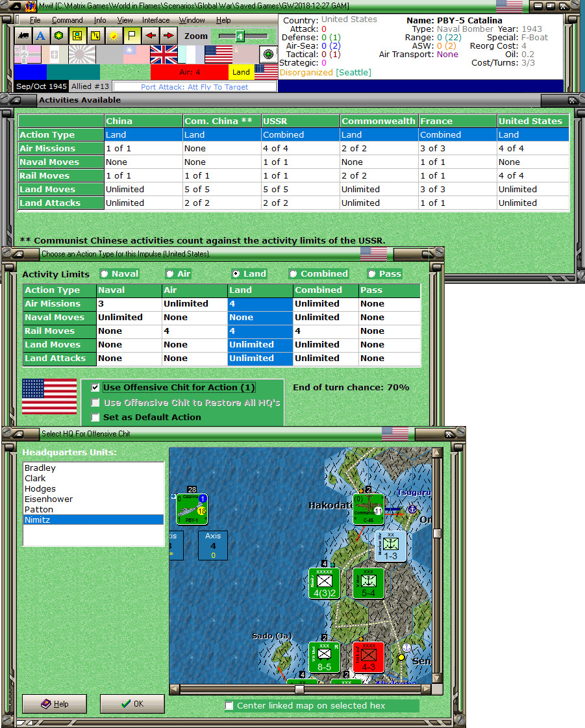Click the Nimitz HQ 4(3)2 counter on map
The width and height of the screenshot is (585, 728).
click(325, 583)
